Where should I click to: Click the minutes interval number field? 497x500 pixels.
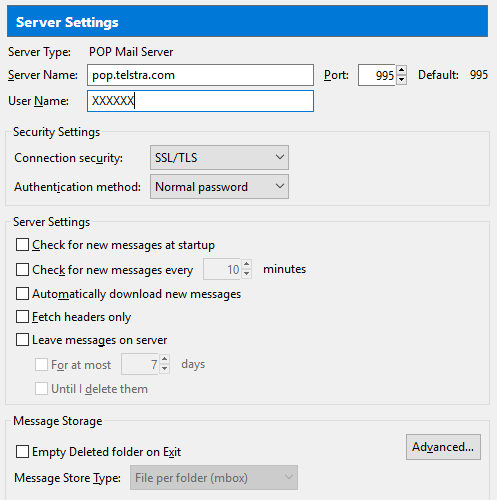pos(222,269)
